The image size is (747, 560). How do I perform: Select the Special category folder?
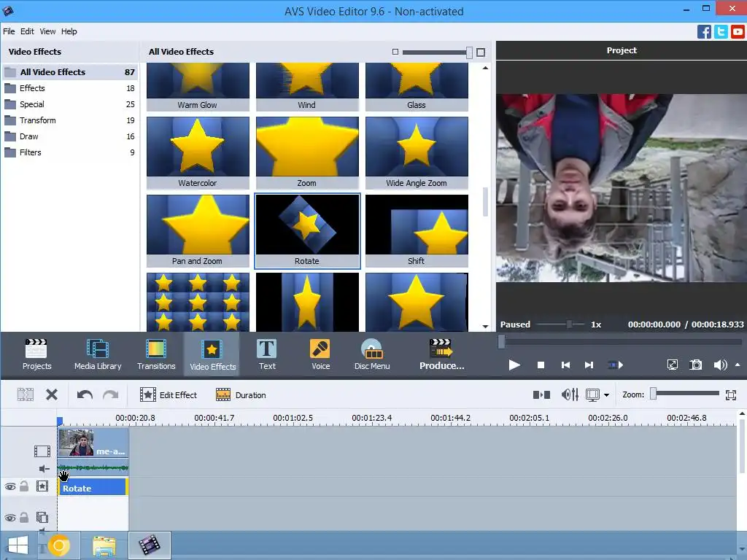[x=69, y=104]
